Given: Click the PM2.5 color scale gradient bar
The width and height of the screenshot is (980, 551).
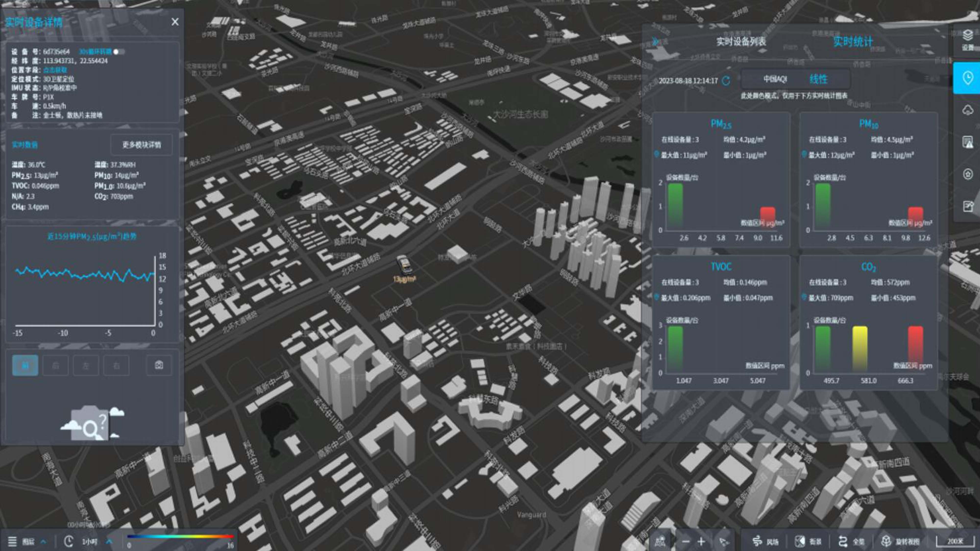Looking at the screenshot, I should click(x=180, y=536).
